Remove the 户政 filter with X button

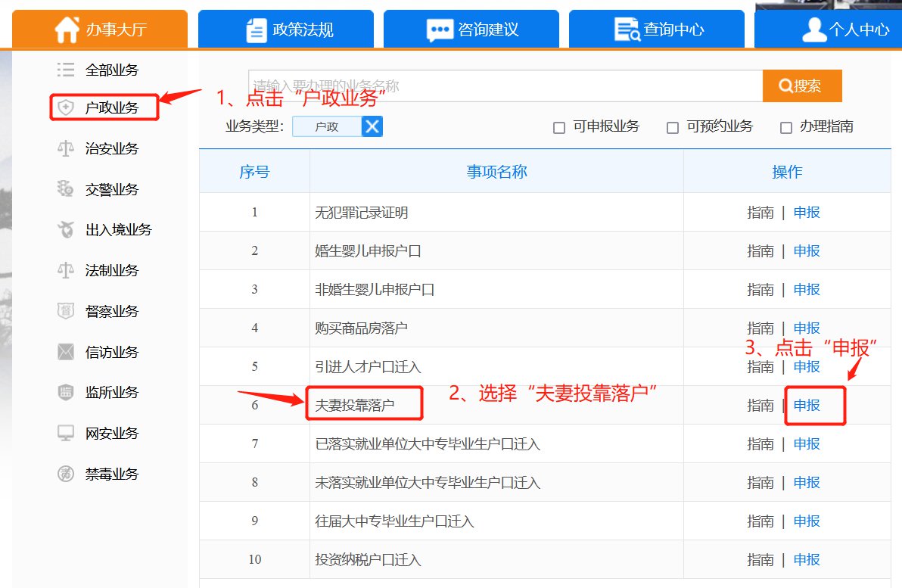(x=372, y=126)
